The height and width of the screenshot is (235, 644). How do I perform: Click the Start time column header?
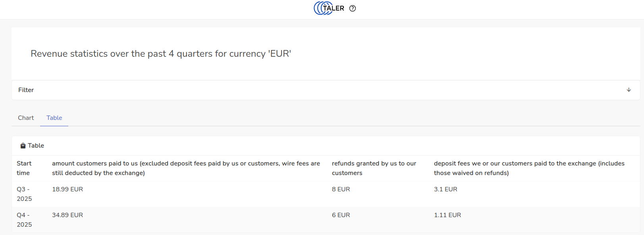[24, 168]
